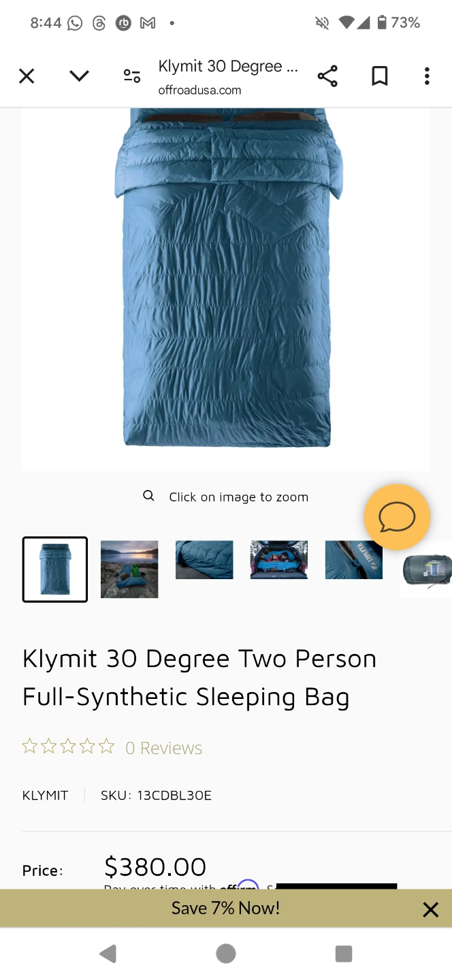The width and height of the screenshot is (452, 980).
Task: Open the 0 Reviews link
Action: [x=163, y=748]
